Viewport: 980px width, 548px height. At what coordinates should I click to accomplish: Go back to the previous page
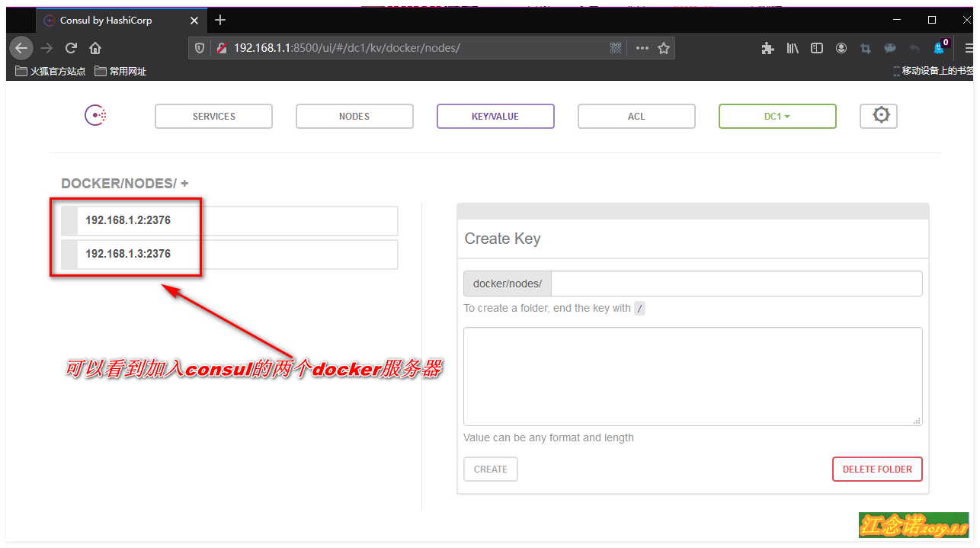coord(21,48)
